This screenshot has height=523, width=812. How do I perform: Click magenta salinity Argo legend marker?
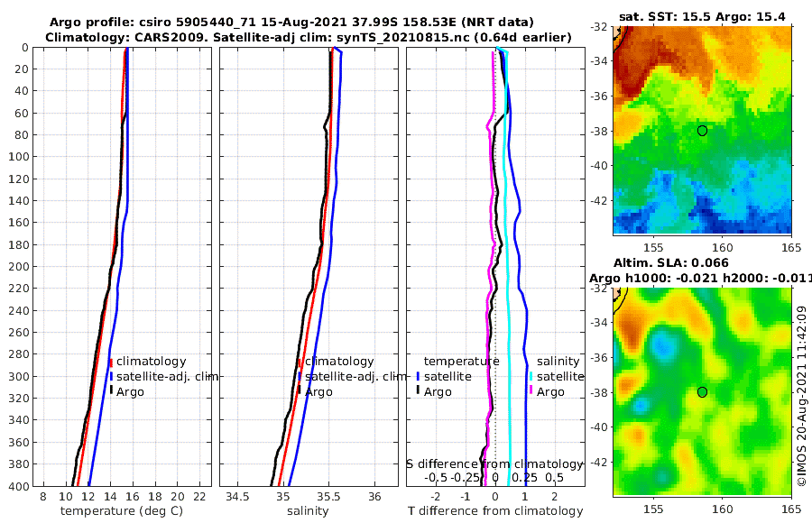click(x=531, y=391)
